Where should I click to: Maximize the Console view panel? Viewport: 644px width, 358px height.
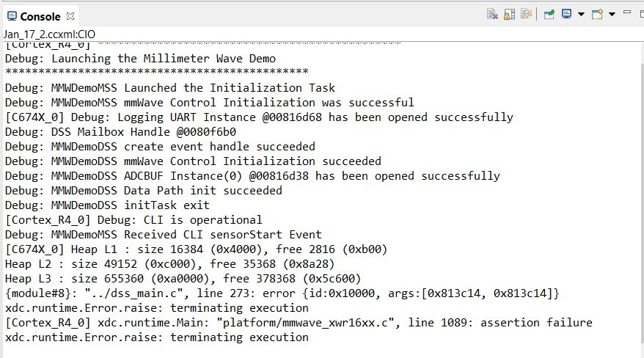click(x=642, y=14)
